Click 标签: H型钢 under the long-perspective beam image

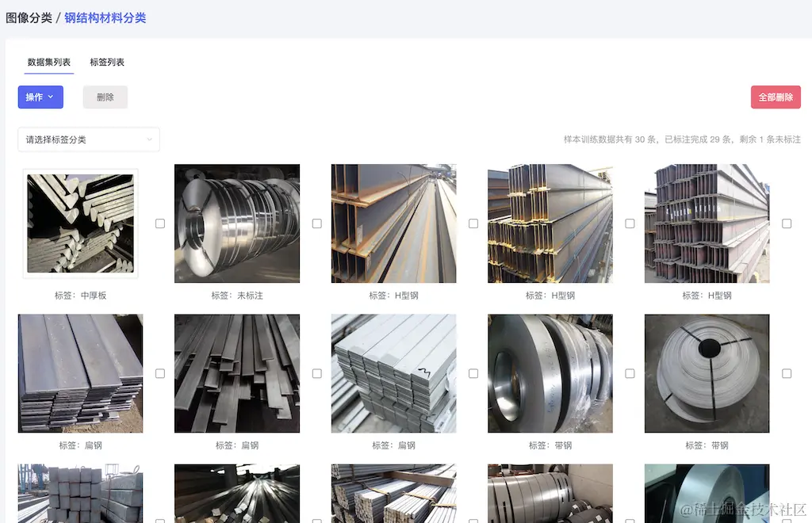click(393, 296)
